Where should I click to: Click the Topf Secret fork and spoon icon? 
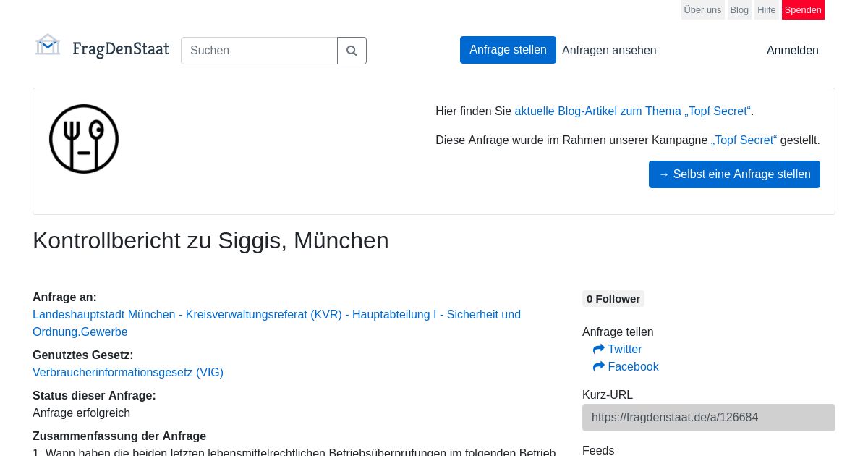click(x=84, y=139)
